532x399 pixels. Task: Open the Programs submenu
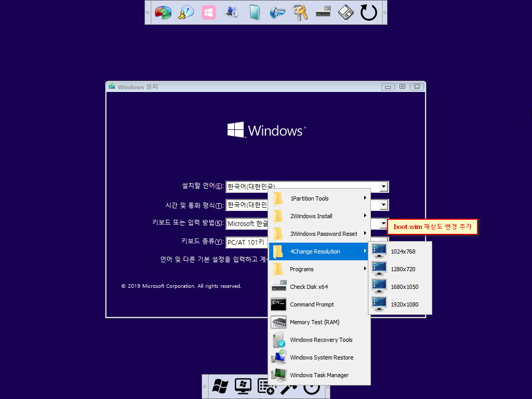tap(320, 269)
